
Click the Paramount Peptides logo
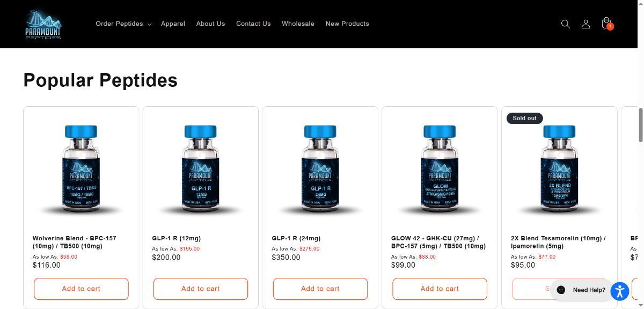43,24
